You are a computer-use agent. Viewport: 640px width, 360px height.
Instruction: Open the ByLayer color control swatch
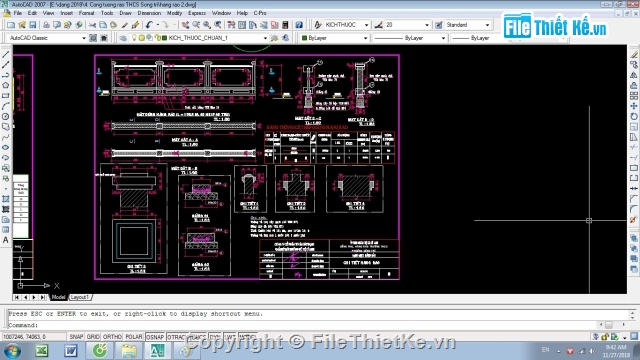[334, 38]
